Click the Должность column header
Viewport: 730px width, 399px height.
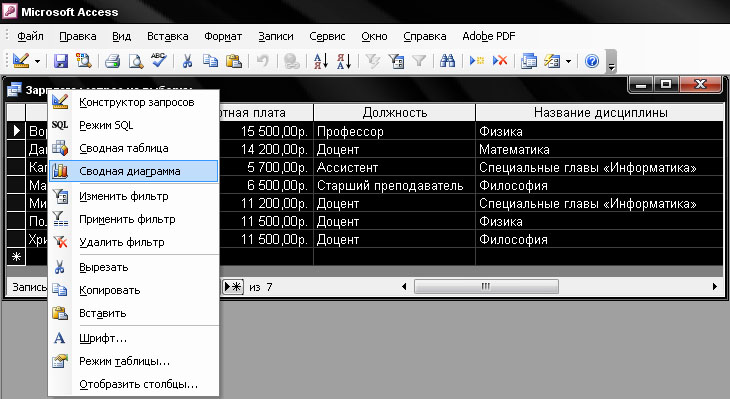(x=394, y=113)
